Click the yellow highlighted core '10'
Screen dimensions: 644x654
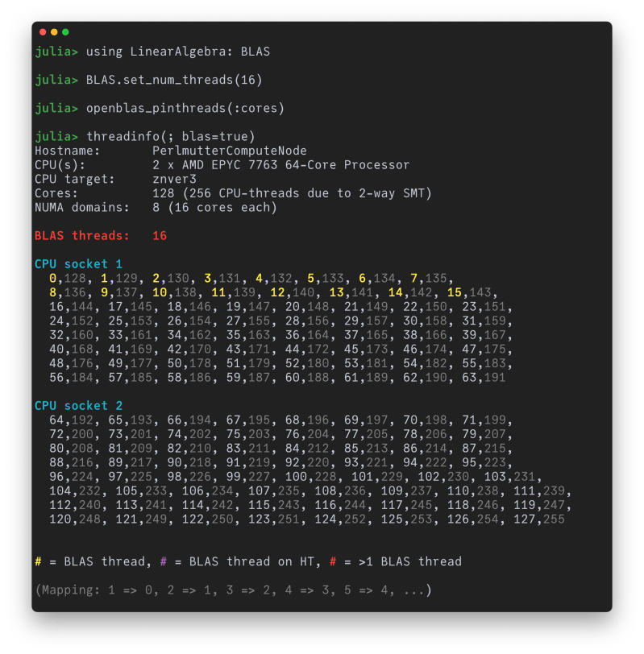pyautogui.click(x=160, y=292)
